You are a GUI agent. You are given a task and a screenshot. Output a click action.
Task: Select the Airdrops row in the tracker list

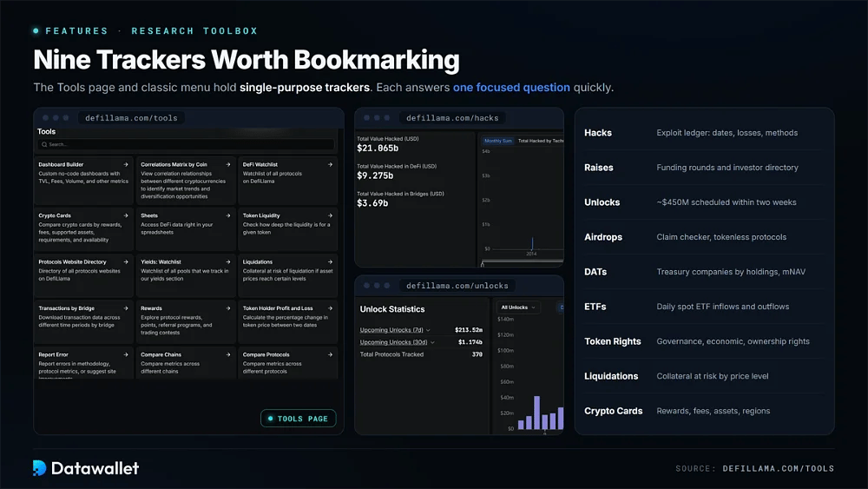click(704, 237)
